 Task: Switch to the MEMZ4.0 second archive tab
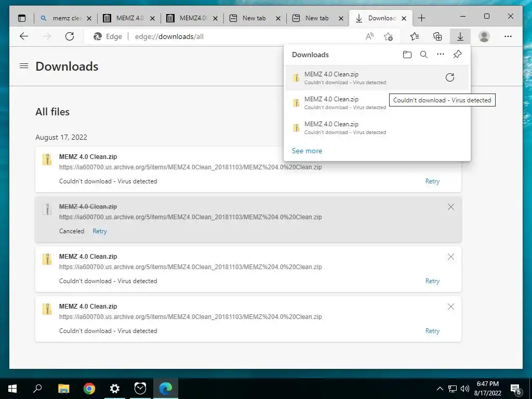192,18
